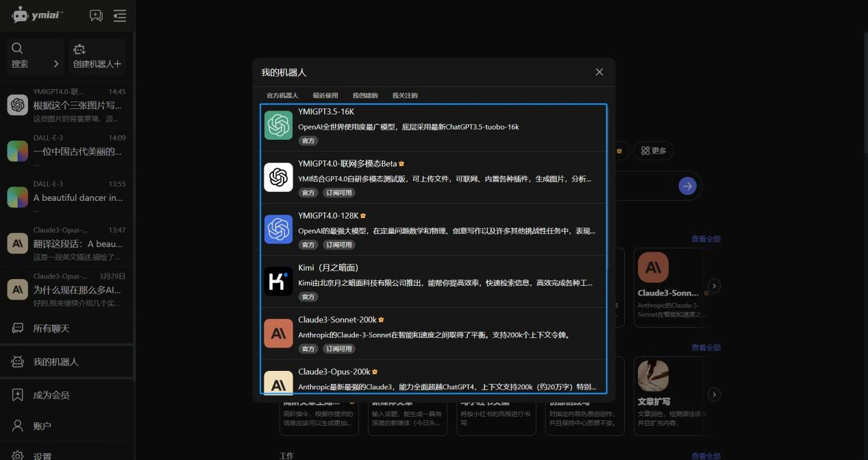The width and height of the screenshot is (868, 460).
Task: Click YMIGPT4.0 Beta white OpenAI icon
Action: tap(278, 178)
